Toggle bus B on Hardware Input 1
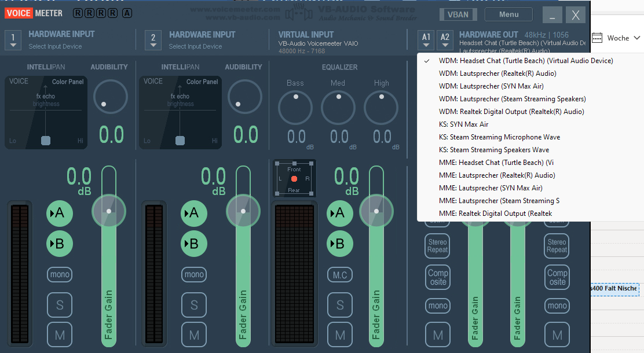 [60, 244]
